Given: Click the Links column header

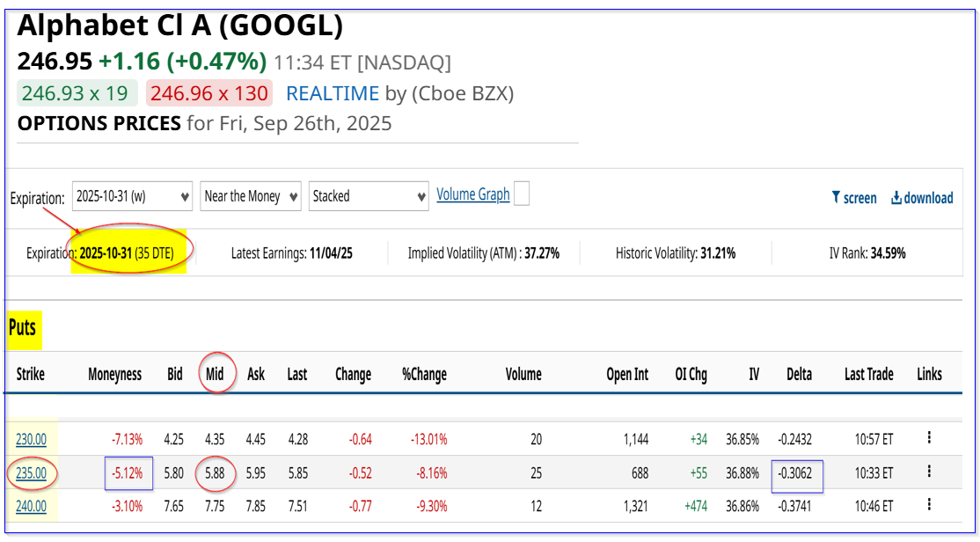Looking at the screenshot, I should coord(929,374).
